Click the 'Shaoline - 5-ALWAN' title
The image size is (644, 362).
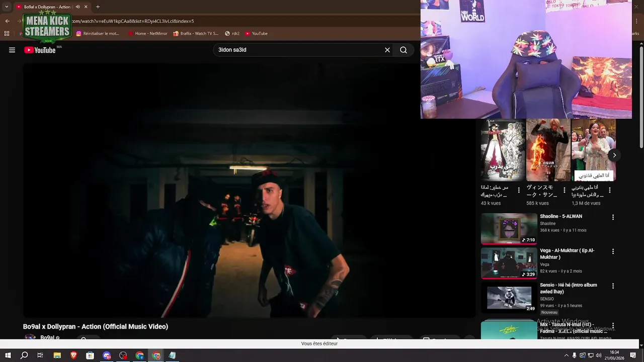561,216
